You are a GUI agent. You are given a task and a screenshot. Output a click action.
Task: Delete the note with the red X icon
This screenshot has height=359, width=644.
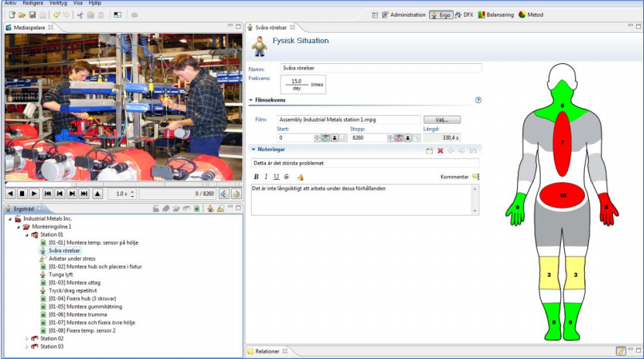coord(440,150)
